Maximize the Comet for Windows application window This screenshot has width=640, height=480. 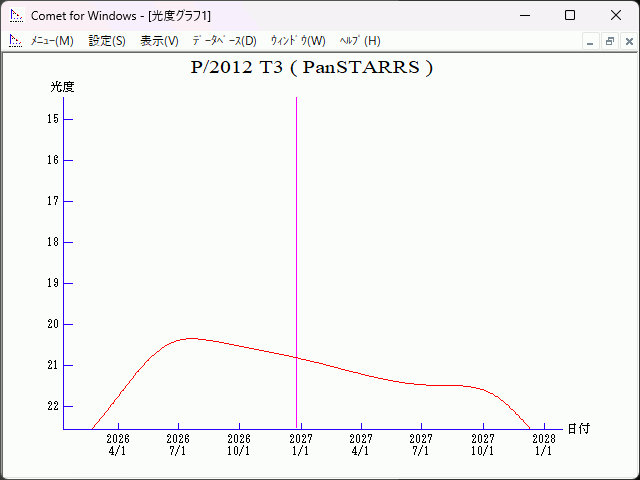(570, 16)
